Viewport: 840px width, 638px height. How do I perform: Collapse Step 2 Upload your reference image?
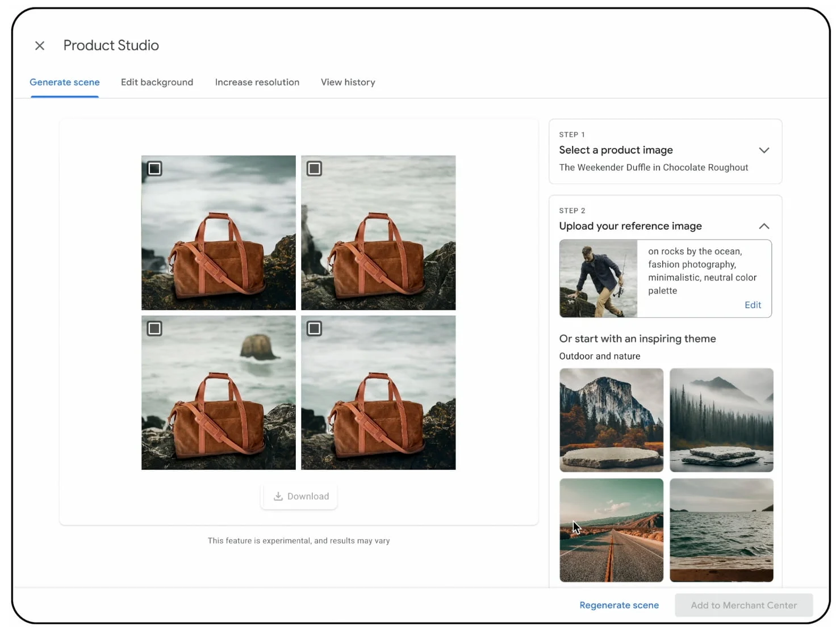(764, 226)
